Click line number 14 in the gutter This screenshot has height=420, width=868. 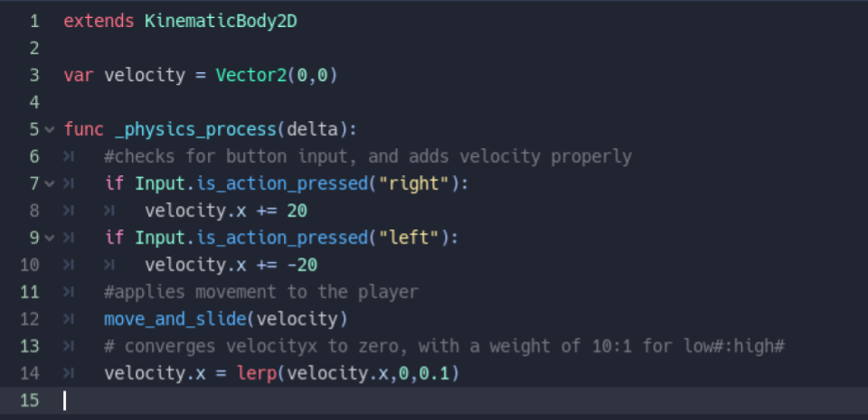(x=30, y=373)
